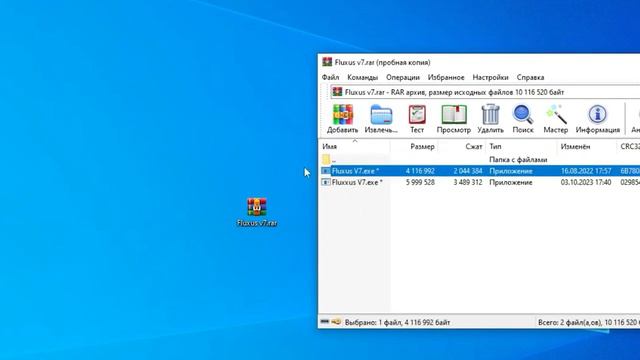Click the parent folder '..' icon
Viewport: 640px width, 360px height.
326,159
